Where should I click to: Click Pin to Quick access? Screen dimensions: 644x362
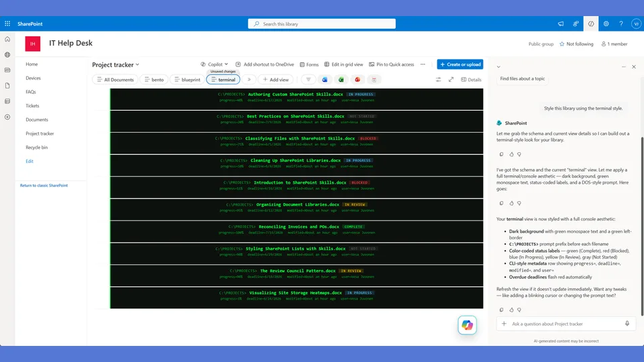pyautogui.click(x=391, y=64)
